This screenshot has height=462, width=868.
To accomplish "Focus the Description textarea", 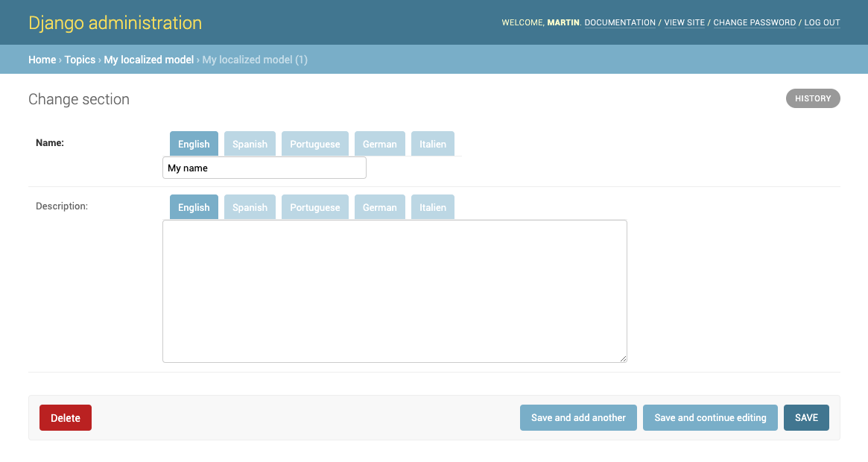I will click(394, 291).
